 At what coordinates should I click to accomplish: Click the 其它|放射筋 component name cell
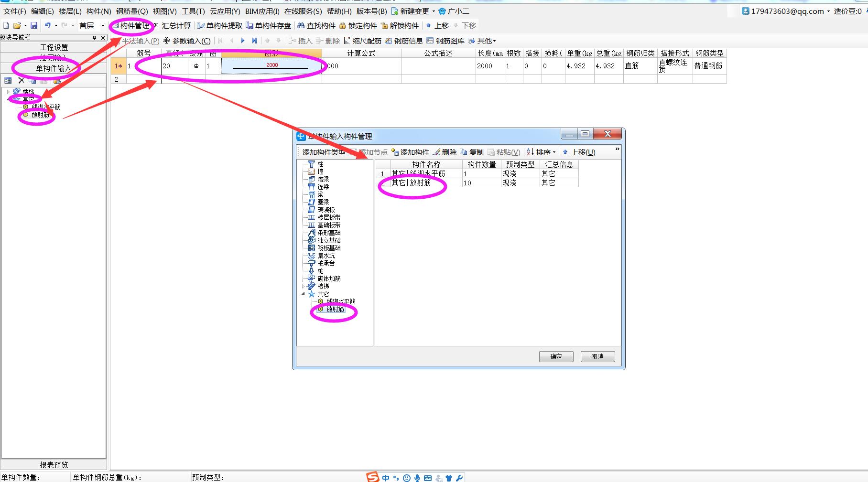426,182
